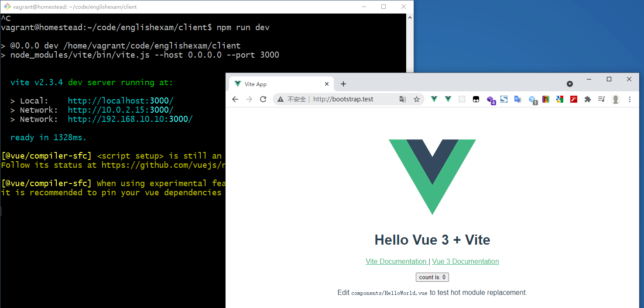Screen dimensions: 644x308
Task: Open a new browser tab
Action: point(343,84)
